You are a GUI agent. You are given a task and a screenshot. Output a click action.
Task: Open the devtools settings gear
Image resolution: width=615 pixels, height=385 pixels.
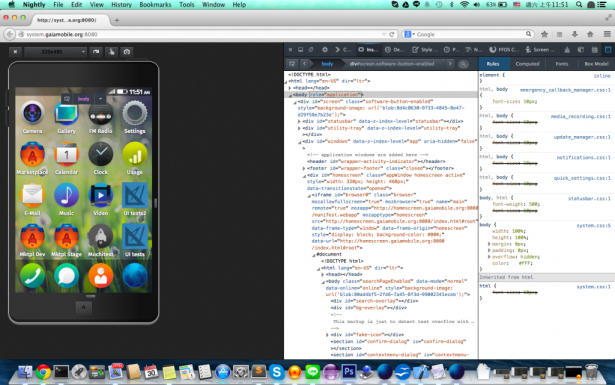coord(325,50)
